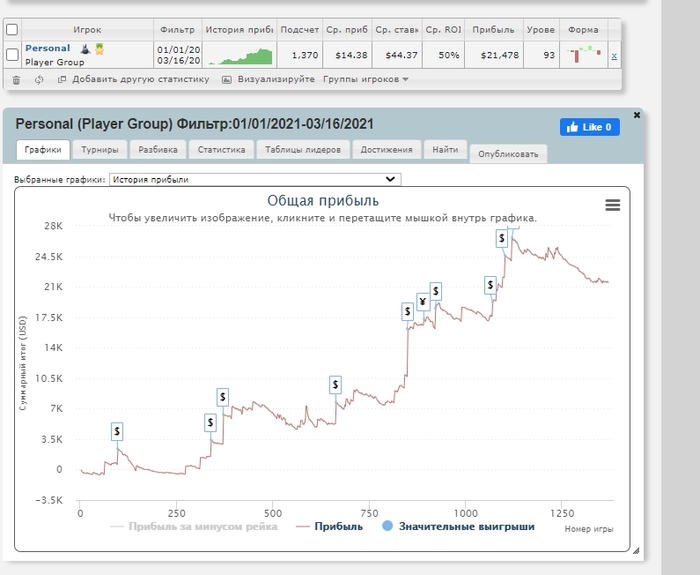Click the Facebook Like thumbs-up button
The image size is (700, 575).
pos(590,127)
